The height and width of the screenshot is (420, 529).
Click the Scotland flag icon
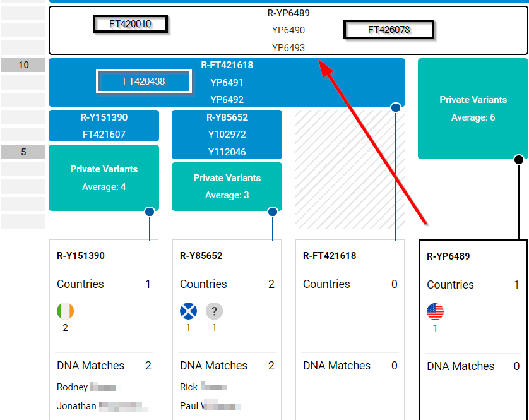[x=188, y=311]
